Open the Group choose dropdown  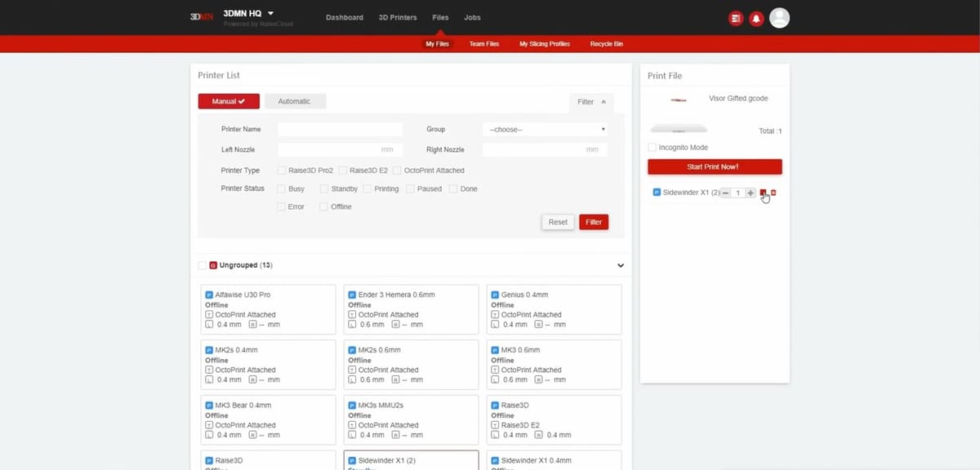546,129
